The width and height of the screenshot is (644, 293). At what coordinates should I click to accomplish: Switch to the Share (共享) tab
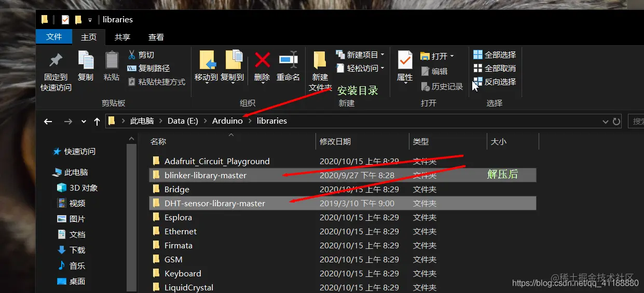click(x=122, y=37)
